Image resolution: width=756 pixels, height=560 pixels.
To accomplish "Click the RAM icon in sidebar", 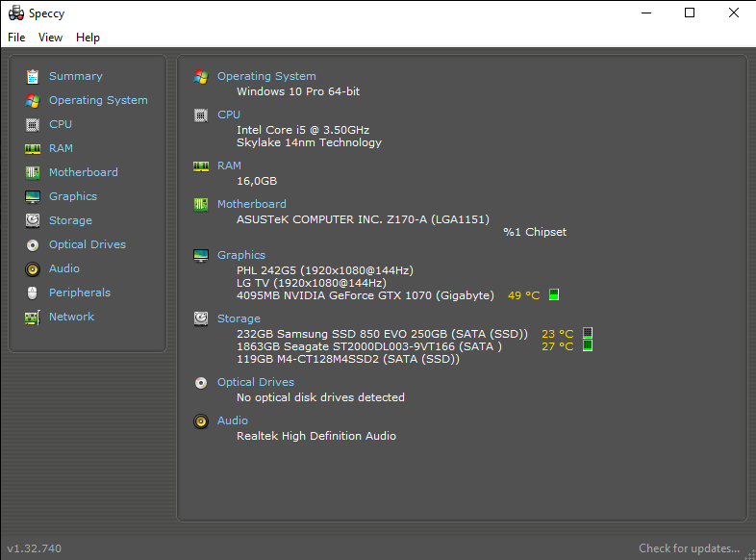I will coord(33,148).
